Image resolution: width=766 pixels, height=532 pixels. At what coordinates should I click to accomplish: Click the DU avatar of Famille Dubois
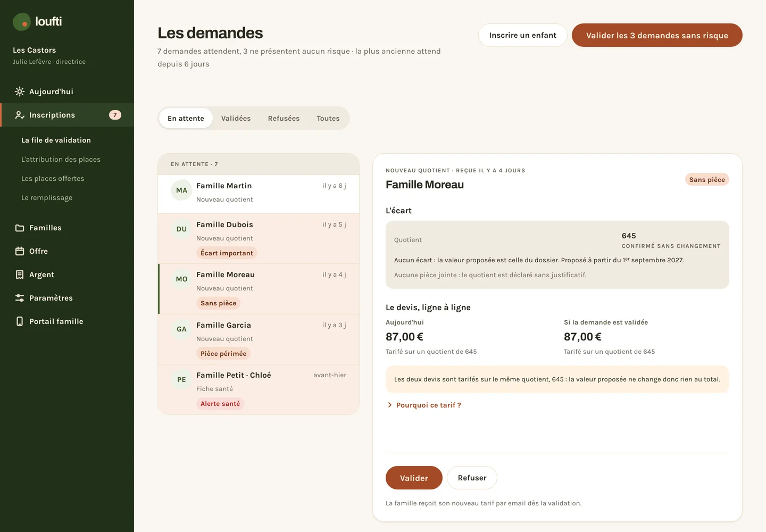181,229
